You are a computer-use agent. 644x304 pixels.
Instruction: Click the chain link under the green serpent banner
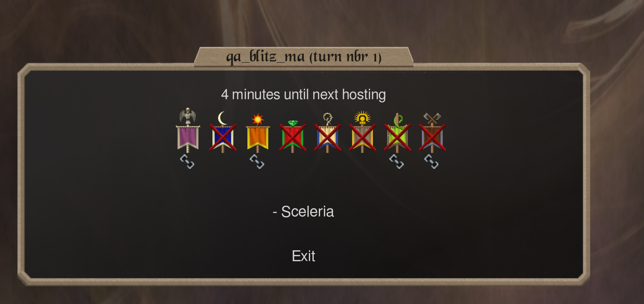pyautogui.click(x=397, y=162)
